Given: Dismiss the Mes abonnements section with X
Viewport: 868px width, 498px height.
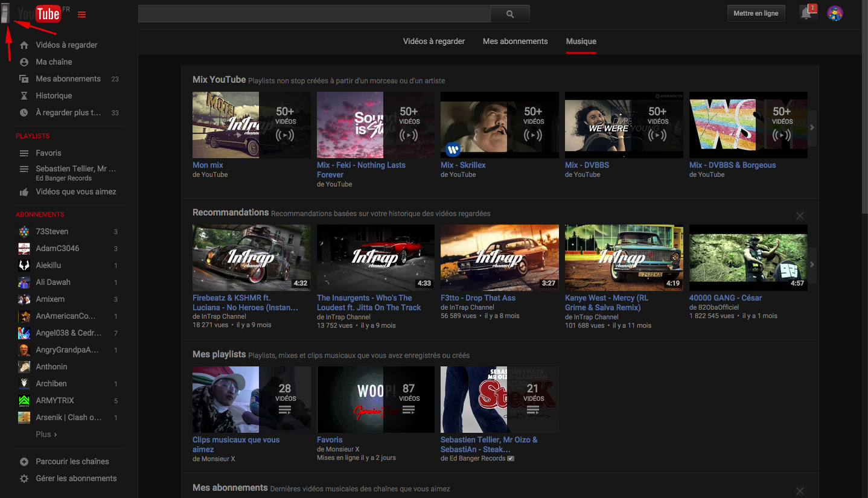Looking at the screenshot, I should point(800,491).
